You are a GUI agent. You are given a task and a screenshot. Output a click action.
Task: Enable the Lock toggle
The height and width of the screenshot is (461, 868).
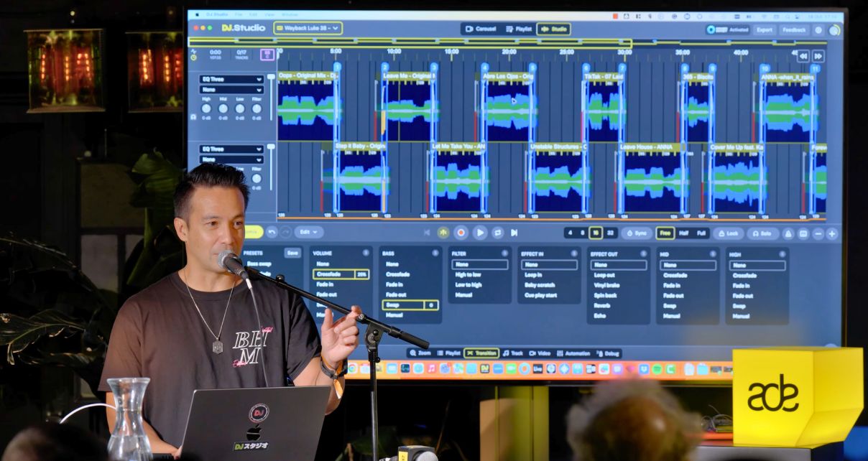[x=728, y=233]
